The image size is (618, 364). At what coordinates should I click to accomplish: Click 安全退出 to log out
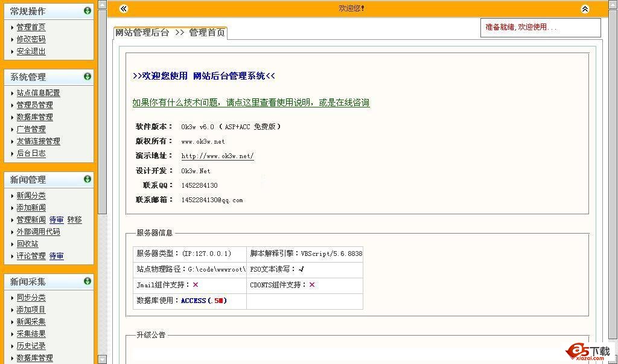(31, 51)
